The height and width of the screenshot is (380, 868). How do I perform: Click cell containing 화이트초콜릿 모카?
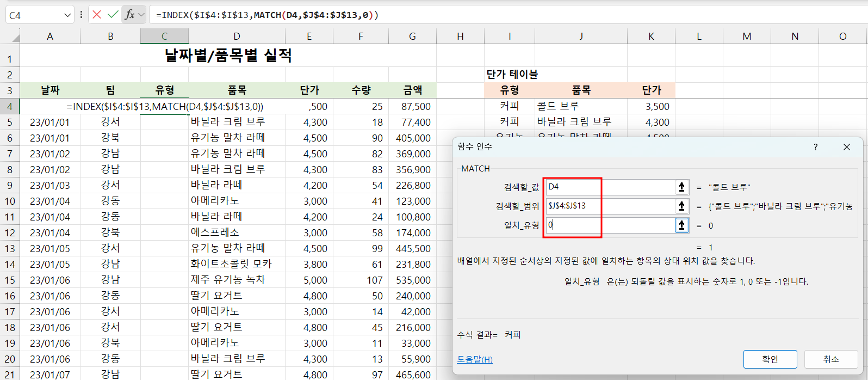(x=237, y=264)
